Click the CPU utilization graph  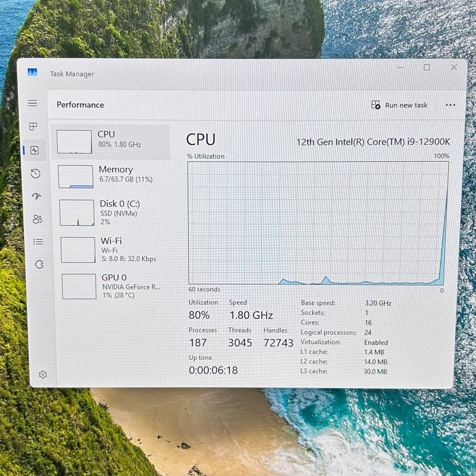click(x=318, y=223)
